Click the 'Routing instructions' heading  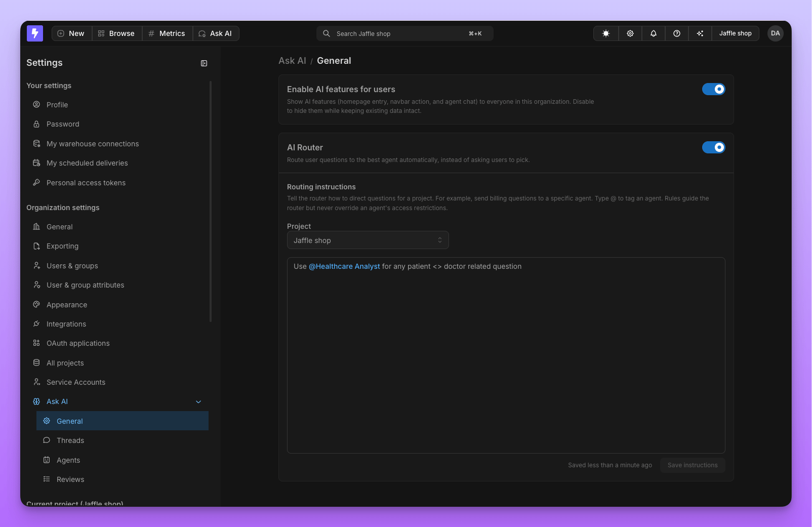click(x=321, y=187)
